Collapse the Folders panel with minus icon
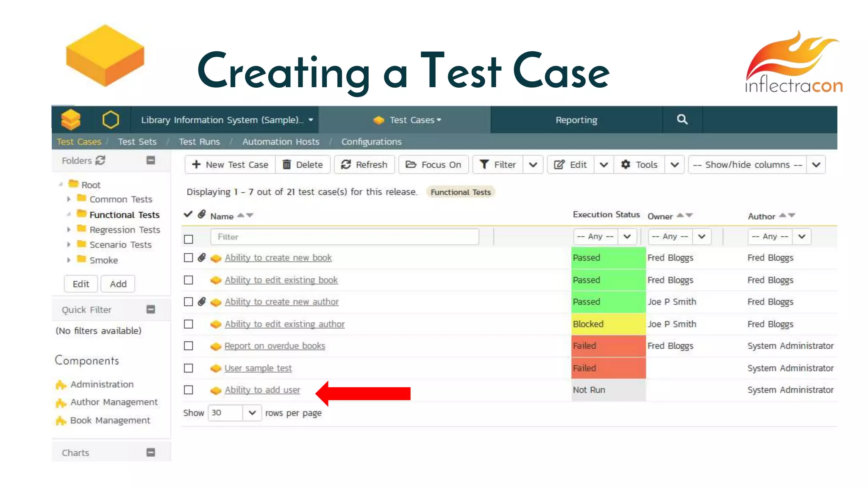The image size is (868, 488). coord(150,160)
